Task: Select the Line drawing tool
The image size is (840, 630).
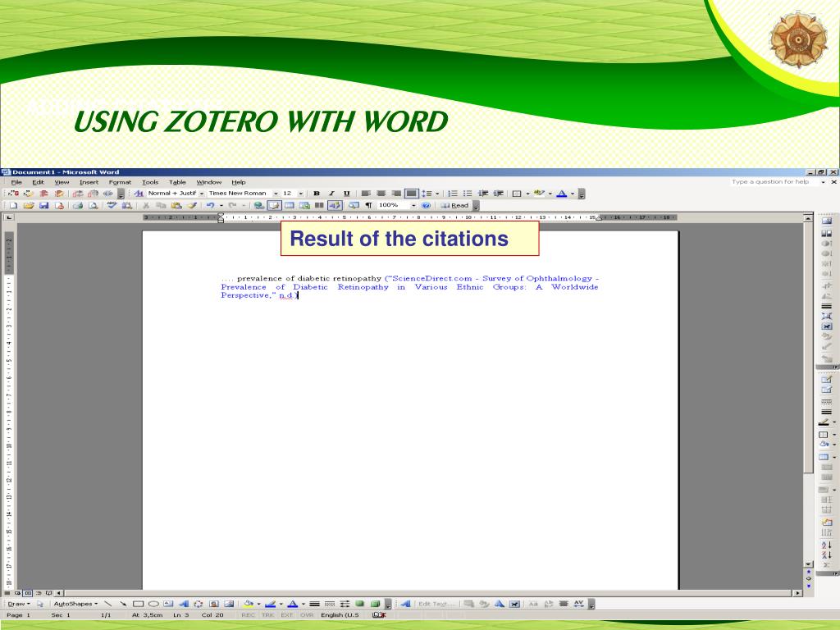Action: (107, 604)
